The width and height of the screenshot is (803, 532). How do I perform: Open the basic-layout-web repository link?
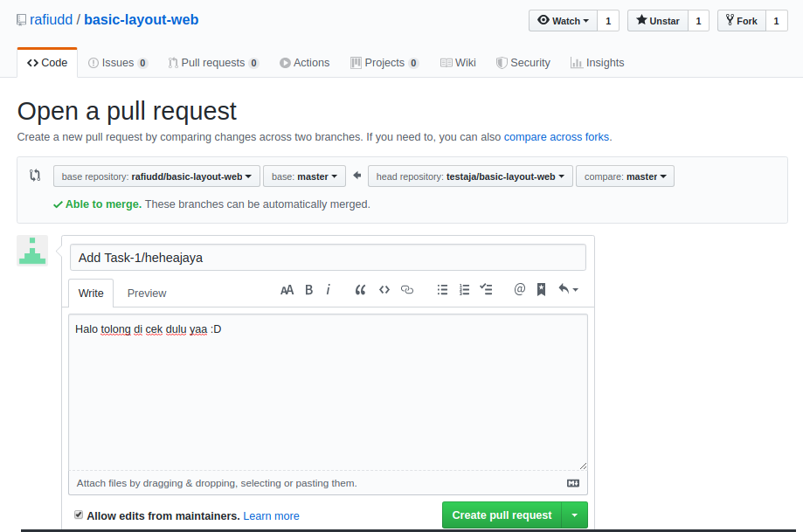(x=142, y=19)
